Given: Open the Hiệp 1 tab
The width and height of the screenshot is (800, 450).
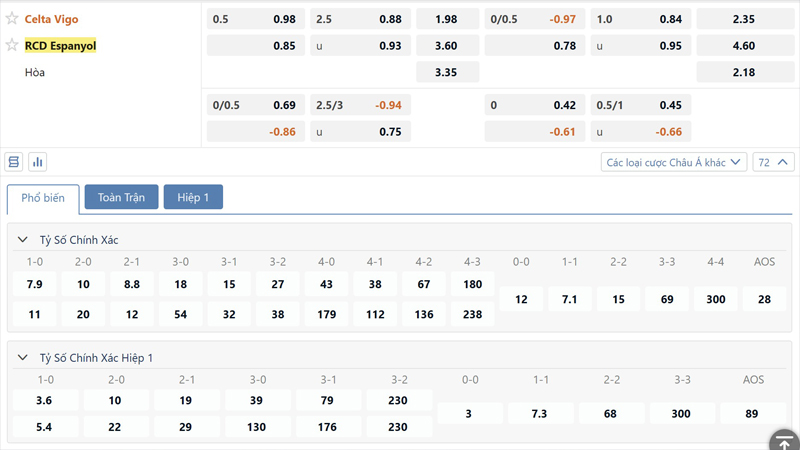Looking at the screenshot, I should click(193, 198).
